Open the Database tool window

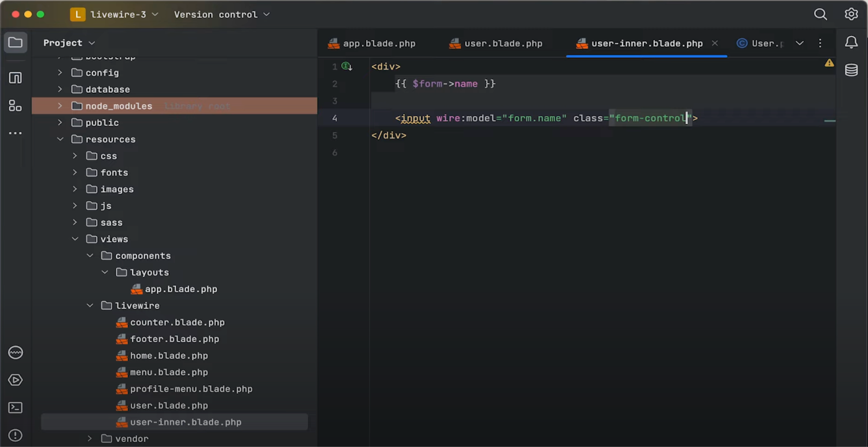point(851,70)
